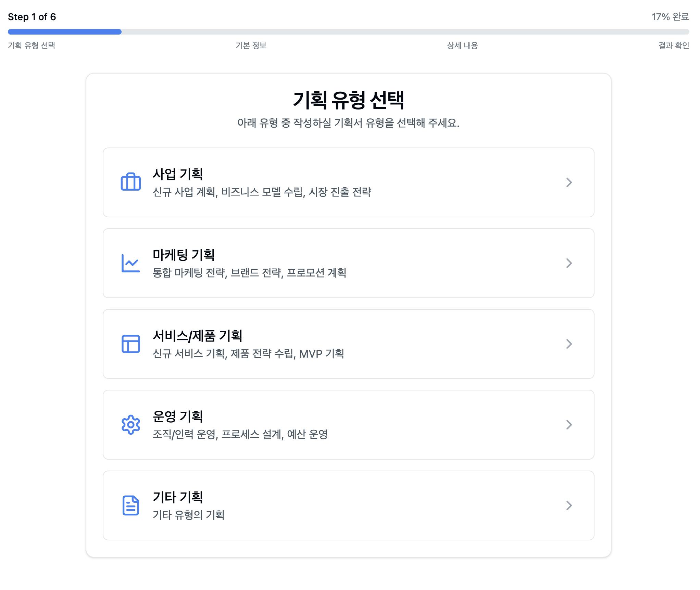Click the 상세 내용 step label
This screenshot has width=700, height=590.
pos(462,46)
